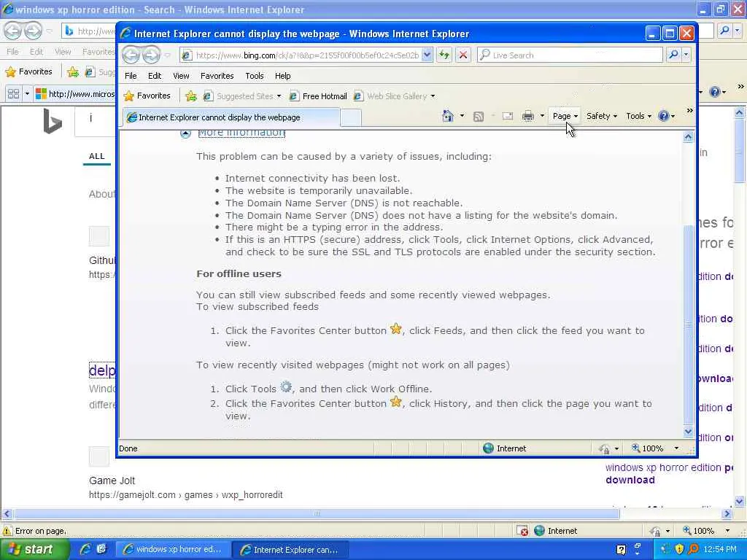Click the down arrow of the front window's vertical scrollbar
The image size is (747, 560).
[x=688, y=431]
